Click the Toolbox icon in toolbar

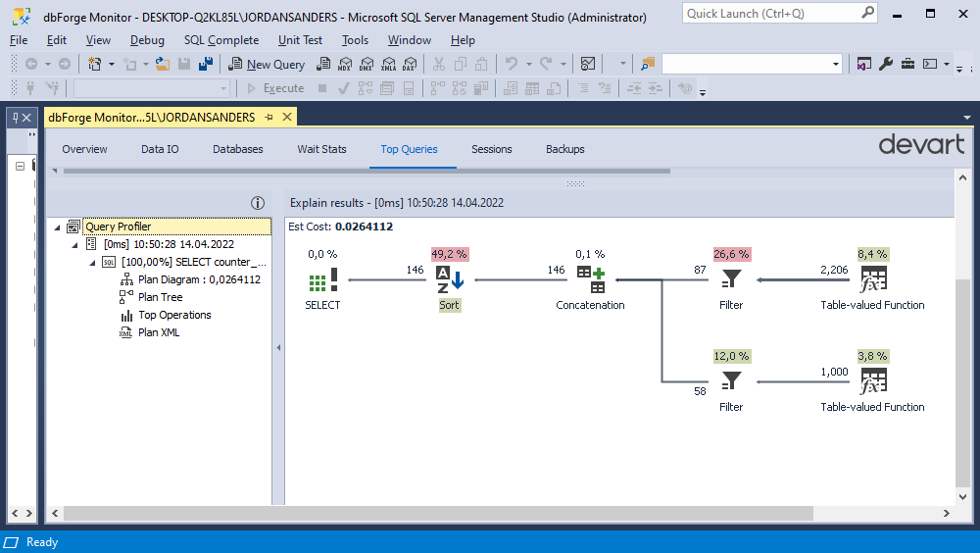907,64
